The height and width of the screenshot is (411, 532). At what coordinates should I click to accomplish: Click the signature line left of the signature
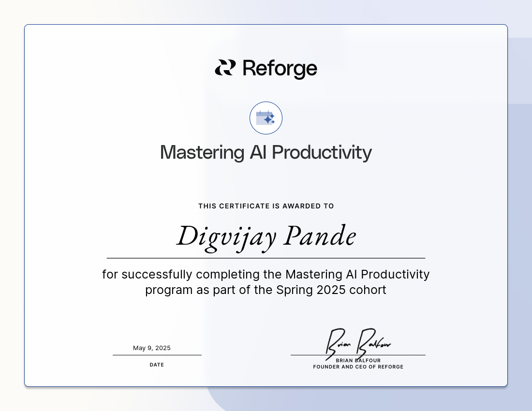coord(307,355)
